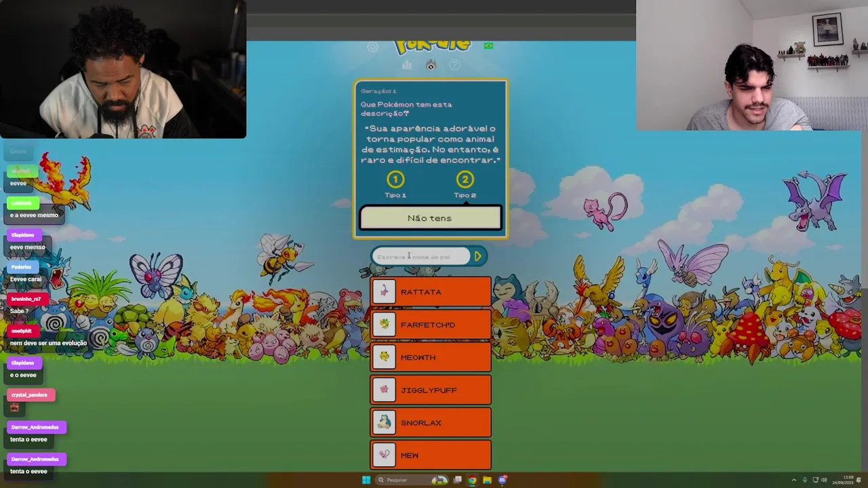868x488 pixels.
Task: Select the FARFETCH'D guess label
Action: [428, 325]
